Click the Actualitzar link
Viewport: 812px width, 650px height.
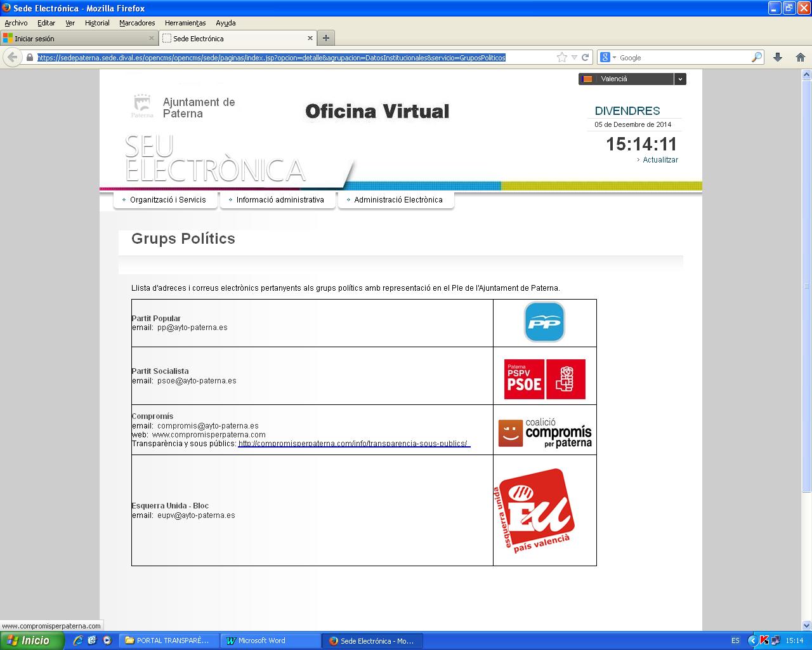(x=660, y=160)
